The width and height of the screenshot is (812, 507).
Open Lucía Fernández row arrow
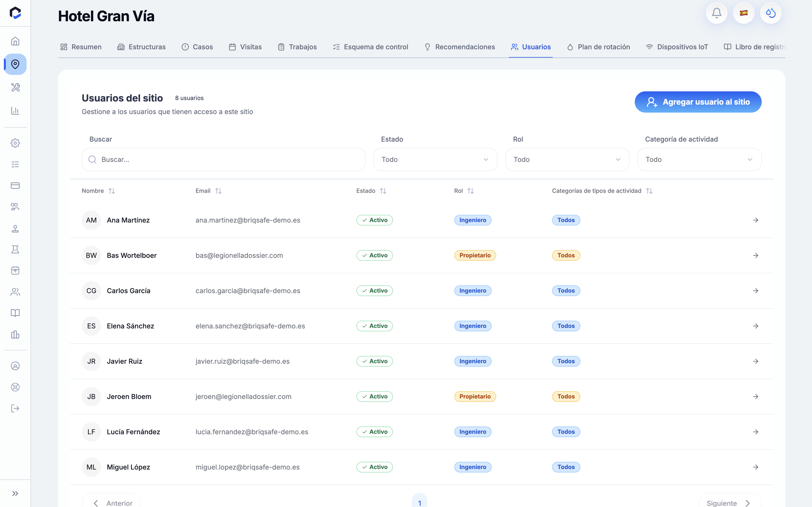[x=756, y=432]
